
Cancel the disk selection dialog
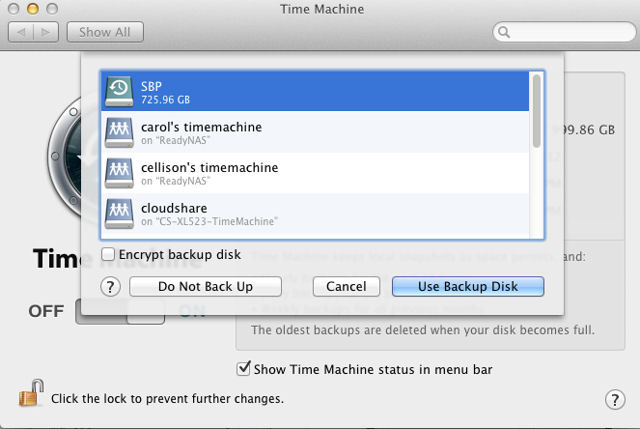346,287
